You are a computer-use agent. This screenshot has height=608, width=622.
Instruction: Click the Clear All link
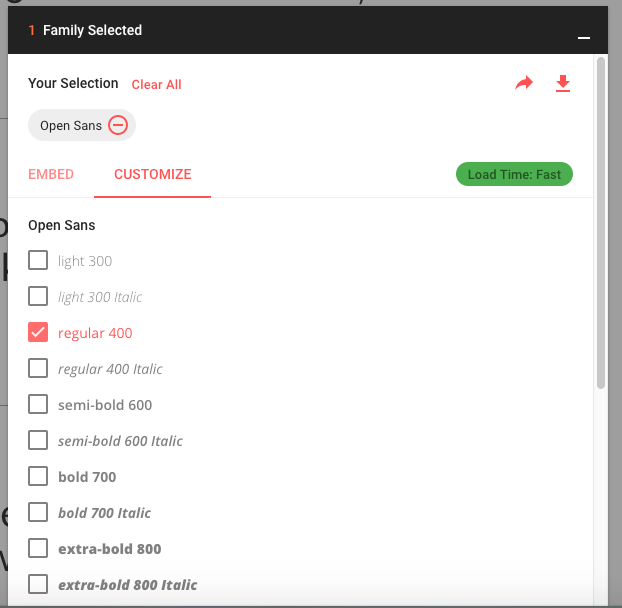coord(156,84)
